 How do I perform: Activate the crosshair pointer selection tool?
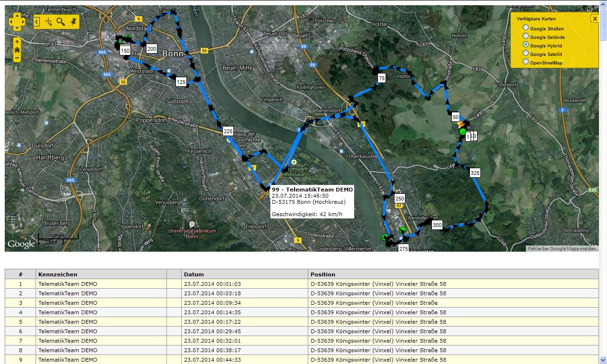click(x=48, y=22)
